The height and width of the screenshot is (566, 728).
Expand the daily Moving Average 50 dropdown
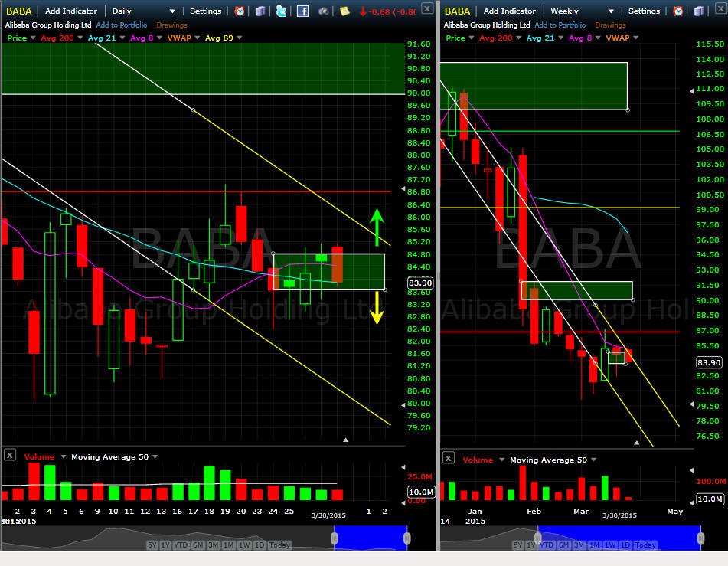click(155, 456)
